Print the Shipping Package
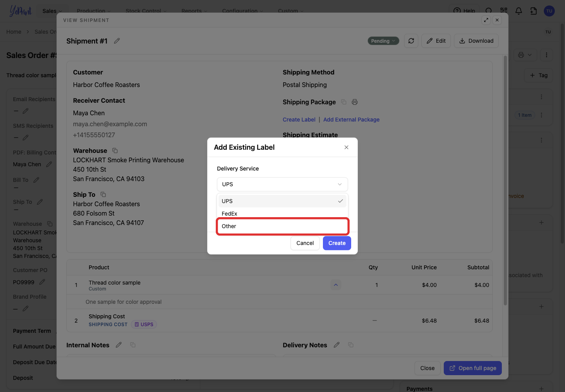This screenshot has width=565, height=392. [355, 102]
